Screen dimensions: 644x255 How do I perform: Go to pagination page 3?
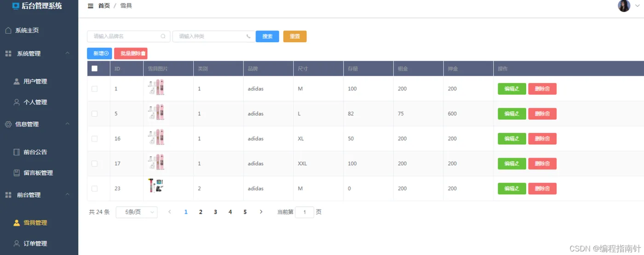coord(215,212)
